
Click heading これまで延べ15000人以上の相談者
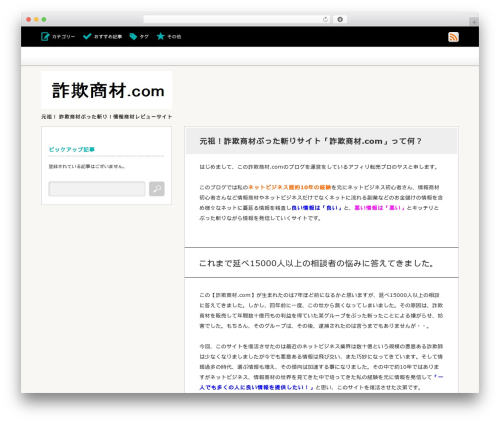316,263
